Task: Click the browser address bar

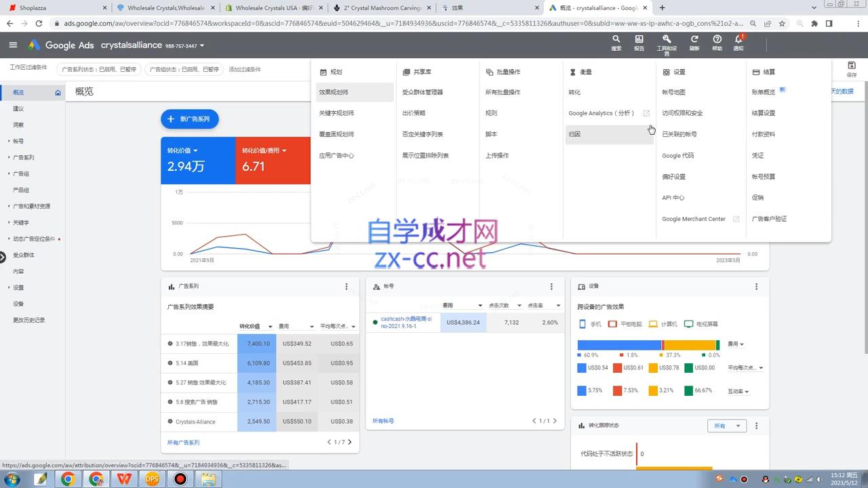Action: [x=400, y=23]
